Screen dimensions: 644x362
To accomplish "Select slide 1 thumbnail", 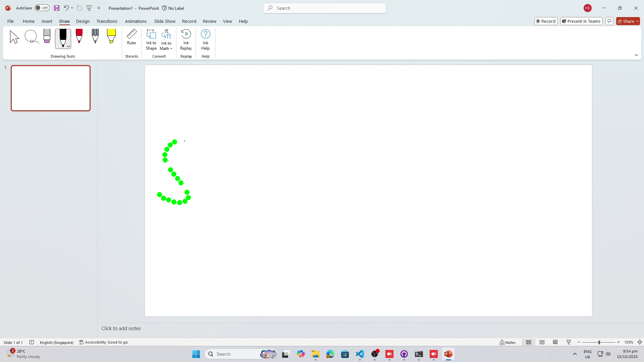I will (x=51, y=88).
